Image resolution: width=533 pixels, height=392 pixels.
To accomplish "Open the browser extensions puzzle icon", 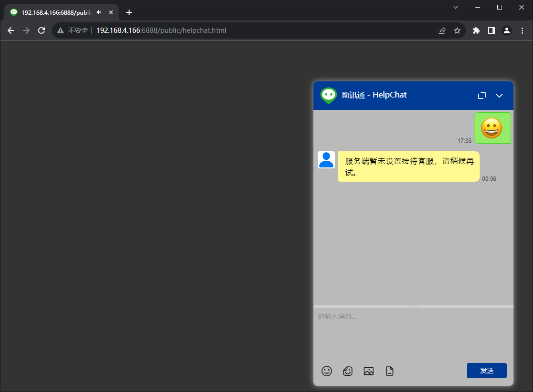I will pos(476,30).
